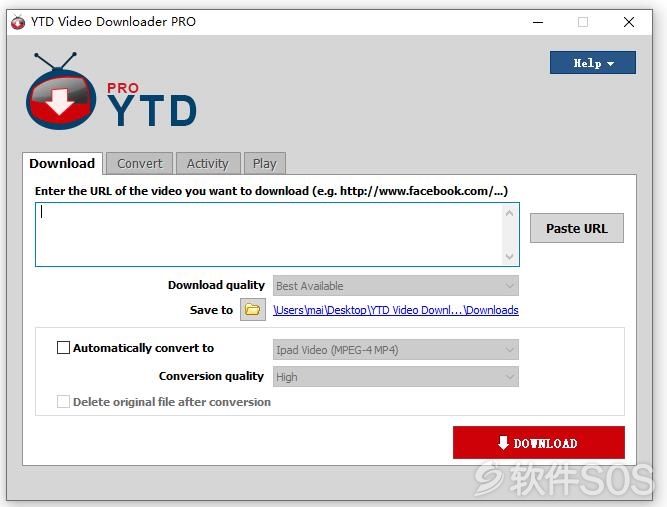
Task: Click the 'Enter the URL of the video' instruction text
Action: coord(271,191)
